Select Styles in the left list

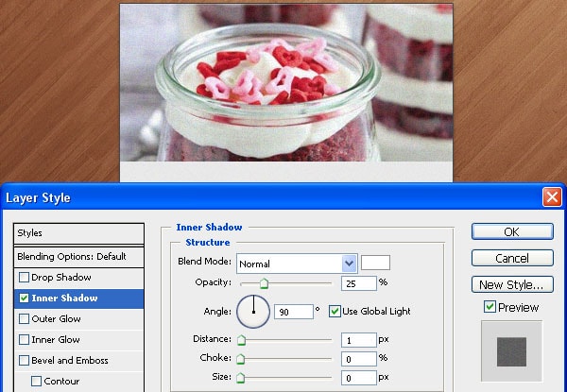point(78,233)
